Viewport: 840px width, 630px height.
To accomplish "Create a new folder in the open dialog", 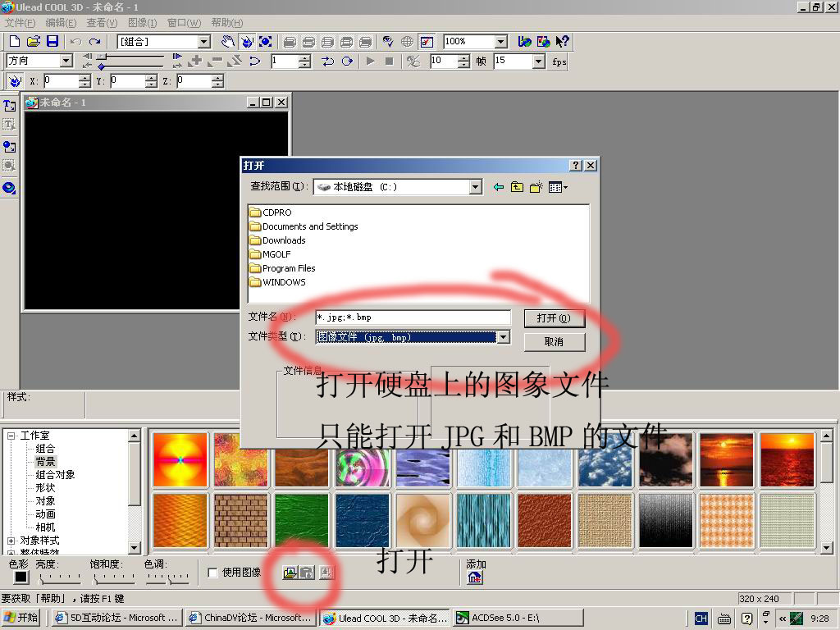I will point(536,187).
